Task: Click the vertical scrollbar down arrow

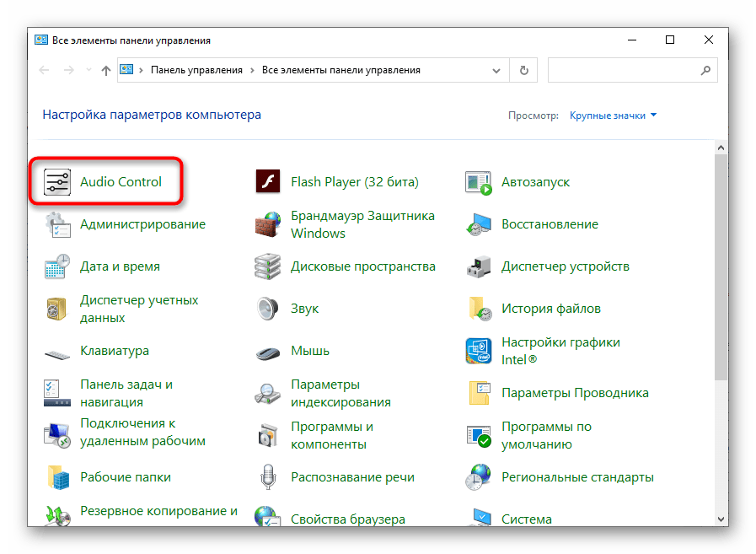Action: point(721,519)
